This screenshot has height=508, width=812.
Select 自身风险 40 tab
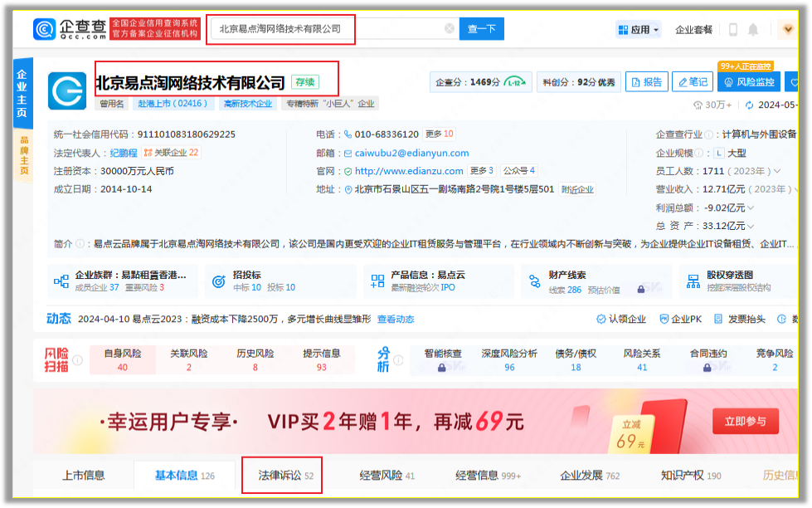click(123, 359)
